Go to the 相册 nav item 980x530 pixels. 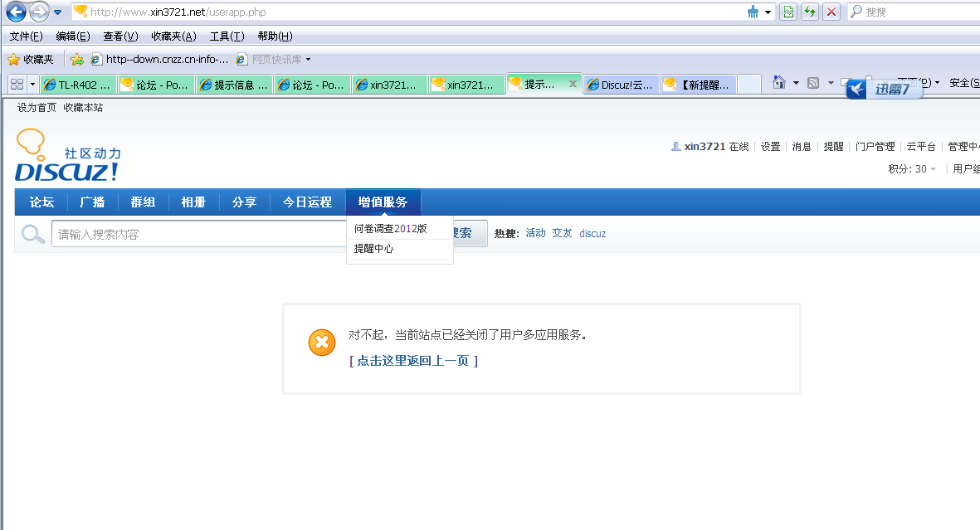coord(193,202)
